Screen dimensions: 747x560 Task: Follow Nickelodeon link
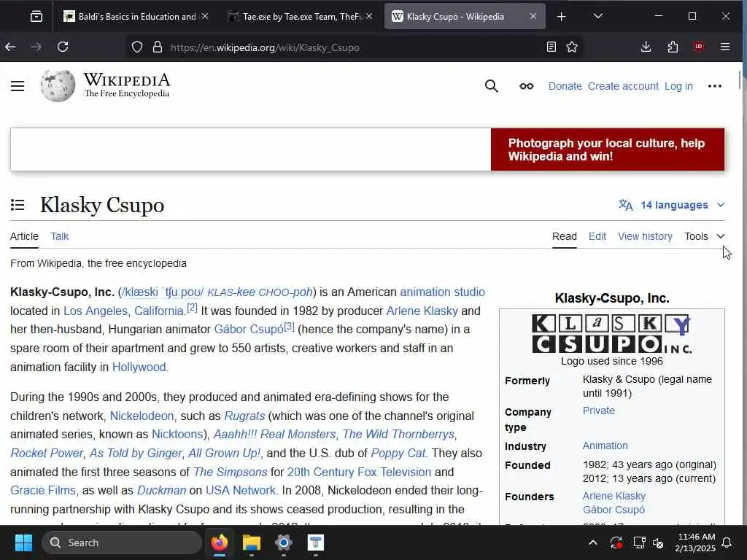(142, 416)
